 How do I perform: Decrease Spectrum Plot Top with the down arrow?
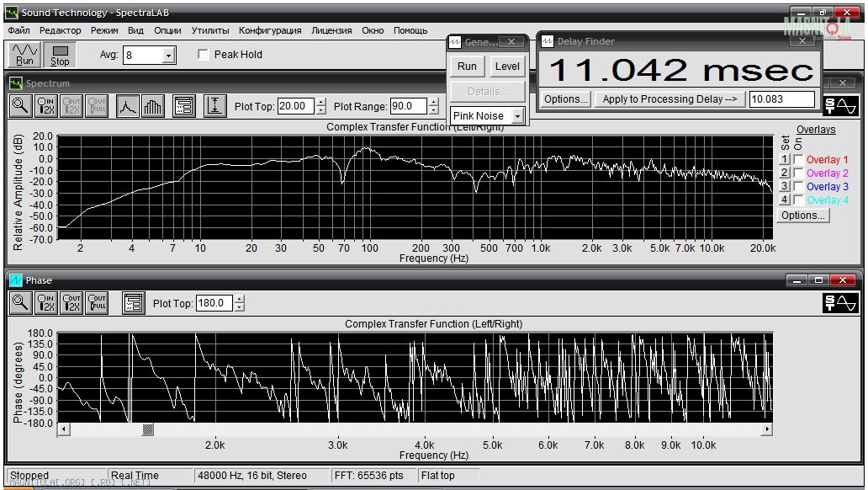tap(321, 109)
